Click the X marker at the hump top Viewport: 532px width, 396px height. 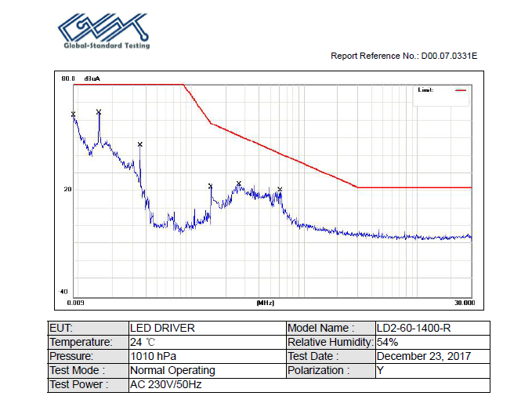pyautogui.click(x=239, y=183)
